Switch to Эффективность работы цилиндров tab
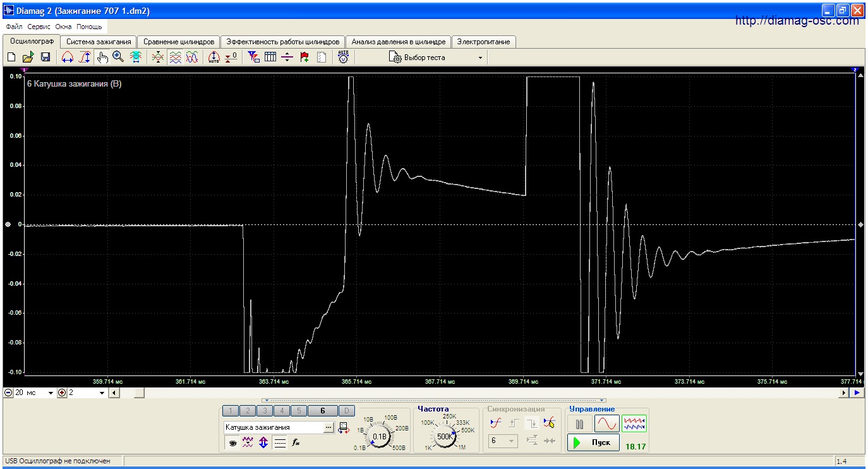 pos(283,42)
